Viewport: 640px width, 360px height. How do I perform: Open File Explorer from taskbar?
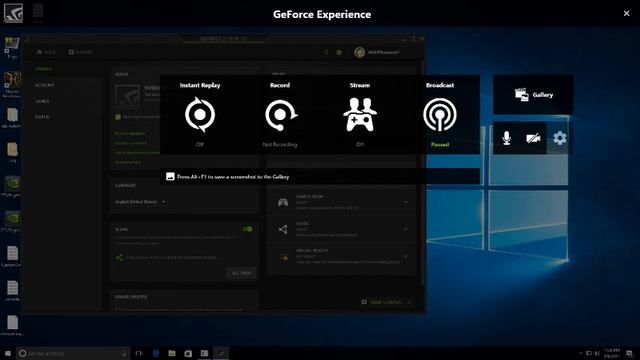pyautogui.click(x=172, y=353)
